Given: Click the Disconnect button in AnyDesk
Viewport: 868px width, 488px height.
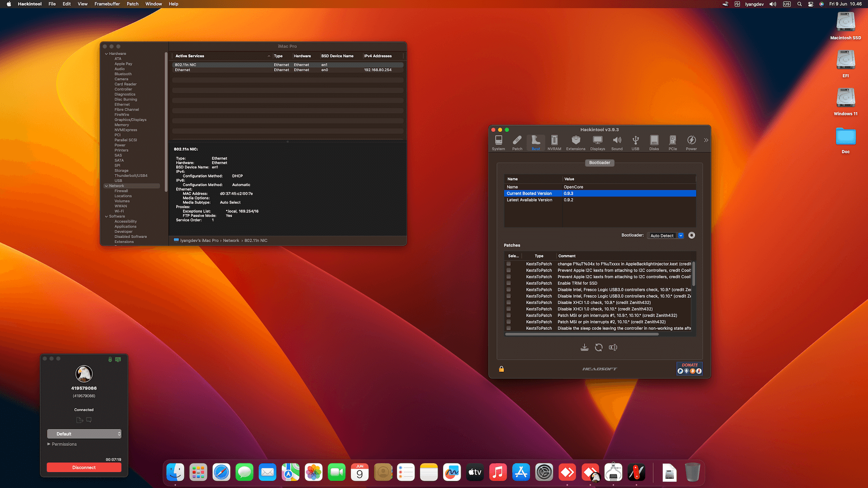Looking at the screenshot, I should tap(84, 467).
